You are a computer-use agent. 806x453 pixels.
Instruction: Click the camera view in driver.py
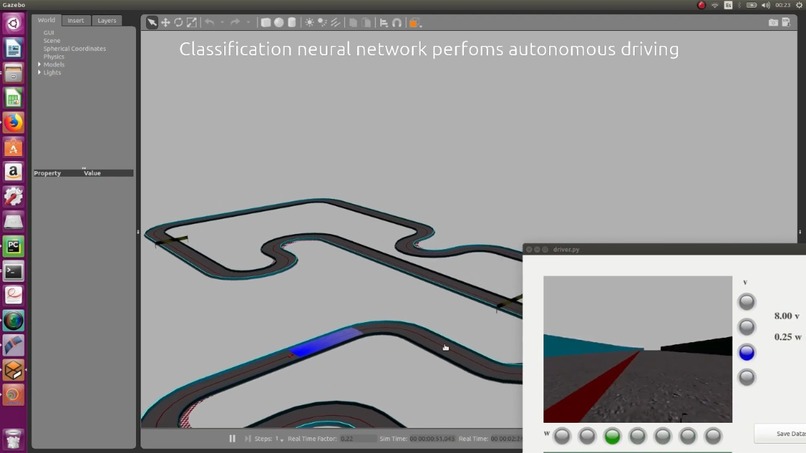coord(637,349)
